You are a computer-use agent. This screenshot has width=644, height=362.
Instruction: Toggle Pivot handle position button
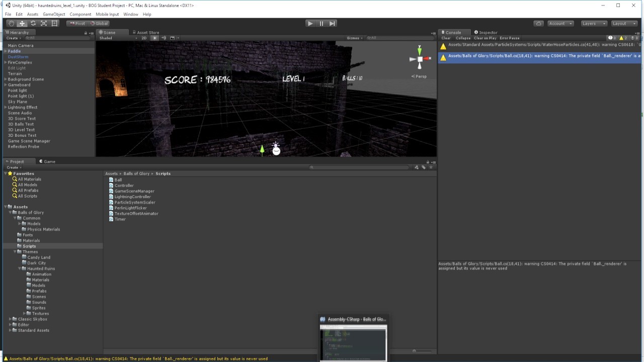pos(77,23)
